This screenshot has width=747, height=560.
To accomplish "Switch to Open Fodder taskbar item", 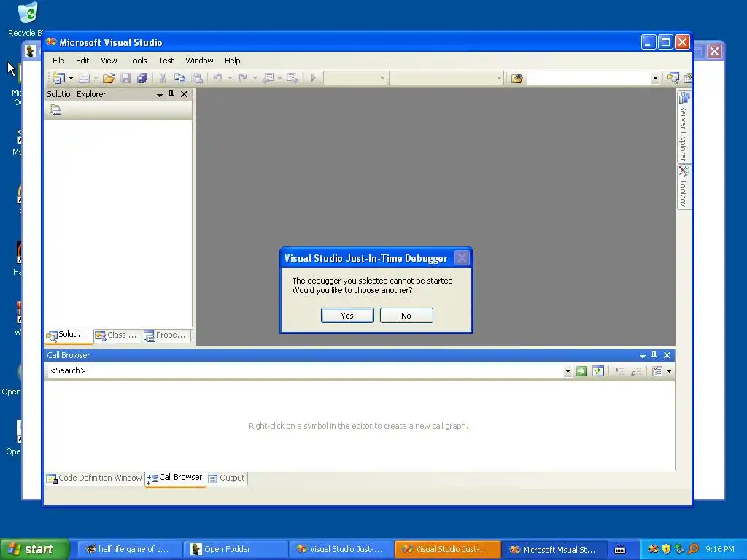I will coord(236,550).
